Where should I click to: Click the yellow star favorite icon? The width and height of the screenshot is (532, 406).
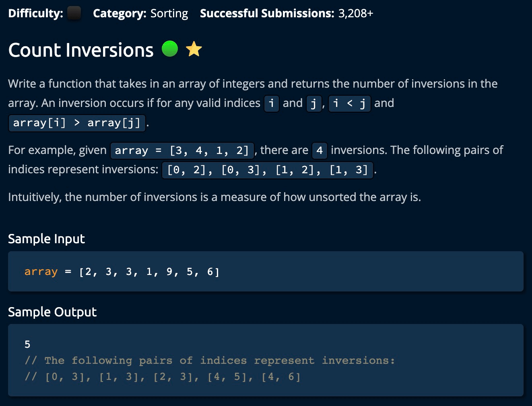coord(194,49)
